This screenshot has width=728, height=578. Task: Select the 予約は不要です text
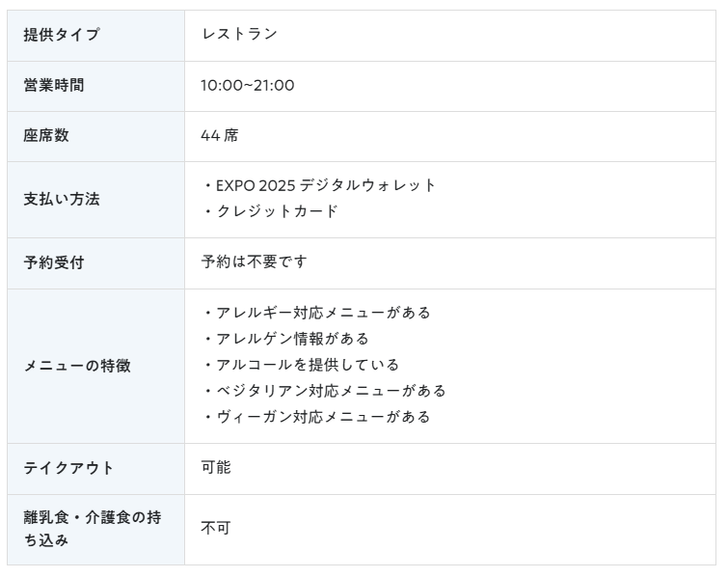(254, 262)
